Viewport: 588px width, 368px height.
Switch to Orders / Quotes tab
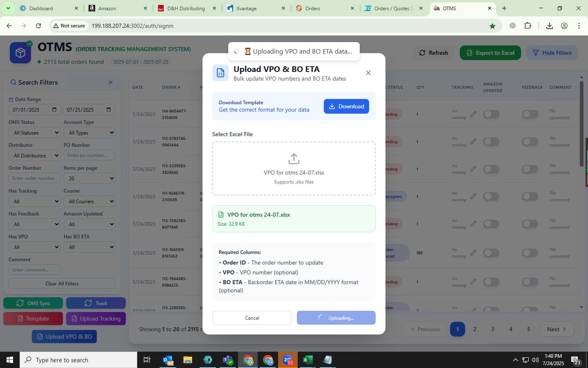tap(394, 8)
